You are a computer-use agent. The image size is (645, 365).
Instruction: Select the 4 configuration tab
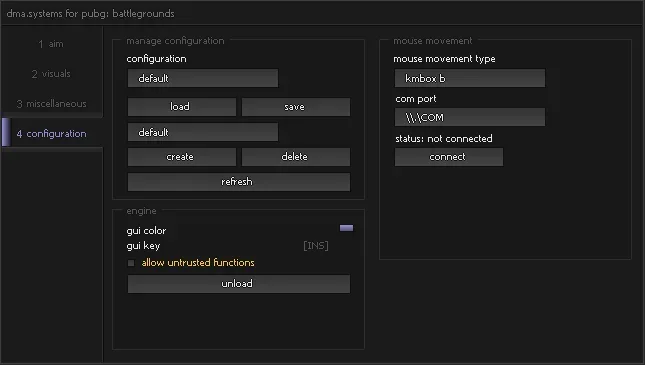51,134
